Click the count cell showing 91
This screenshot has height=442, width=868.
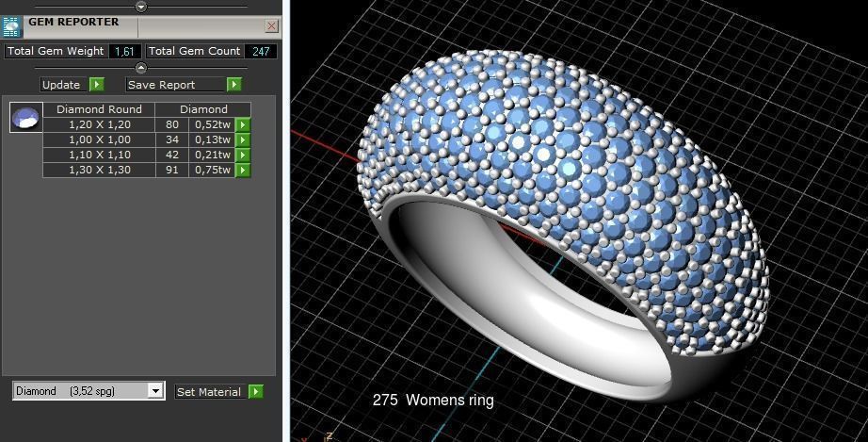(x=172, y=170)
